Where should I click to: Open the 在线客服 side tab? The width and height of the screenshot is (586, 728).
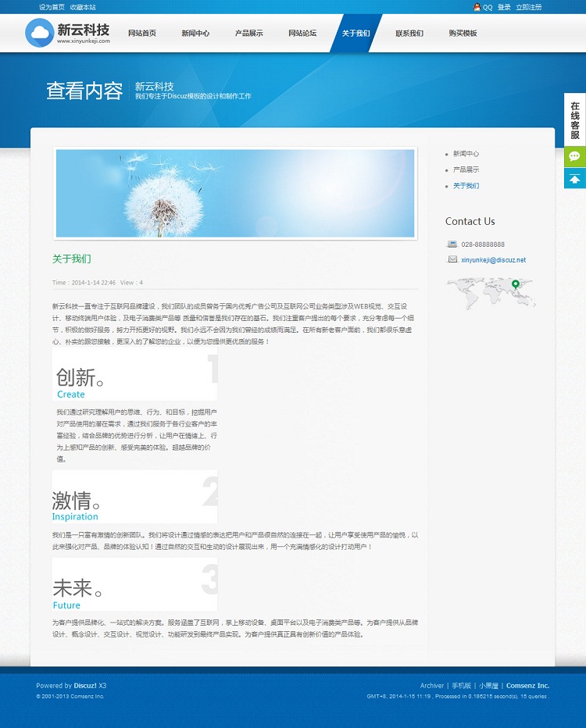point(575,120)
